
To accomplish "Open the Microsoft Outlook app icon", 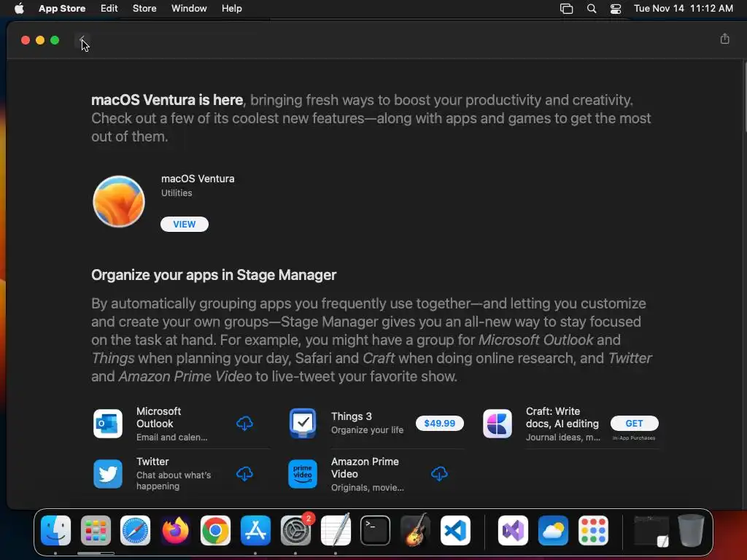I will [x=108, y=424].
